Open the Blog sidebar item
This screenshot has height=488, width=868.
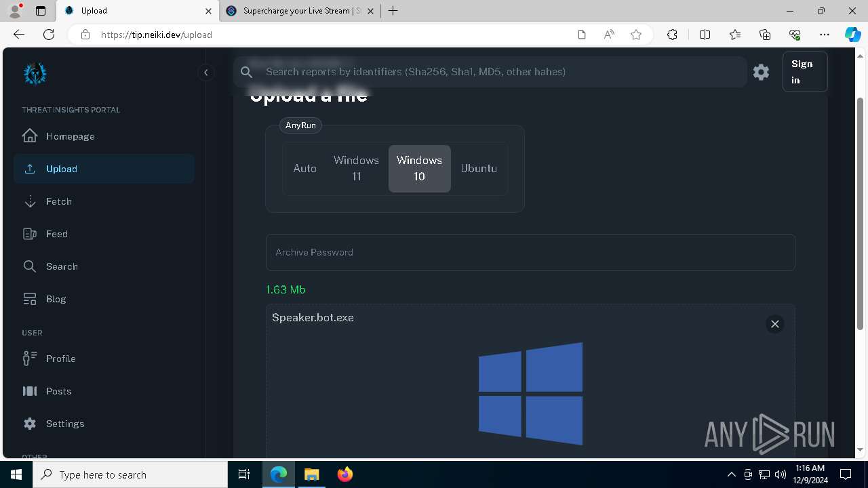point(104,299)
